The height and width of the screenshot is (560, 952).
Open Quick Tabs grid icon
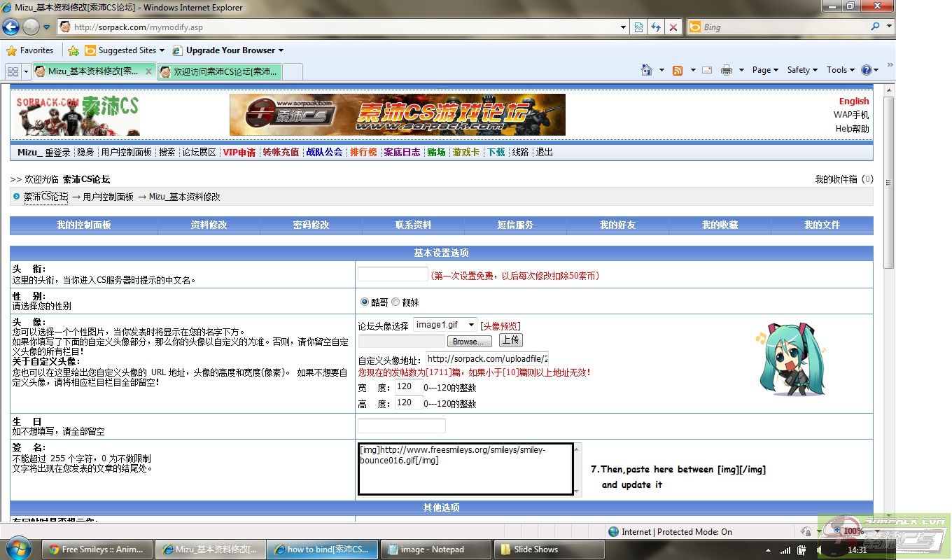click(13, 71)
